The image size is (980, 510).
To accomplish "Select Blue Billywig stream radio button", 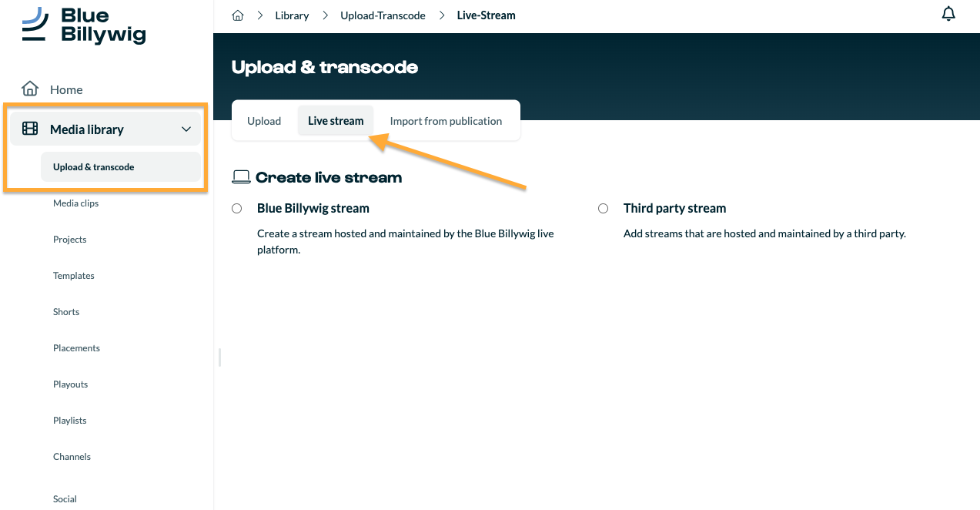I will 237,209.
